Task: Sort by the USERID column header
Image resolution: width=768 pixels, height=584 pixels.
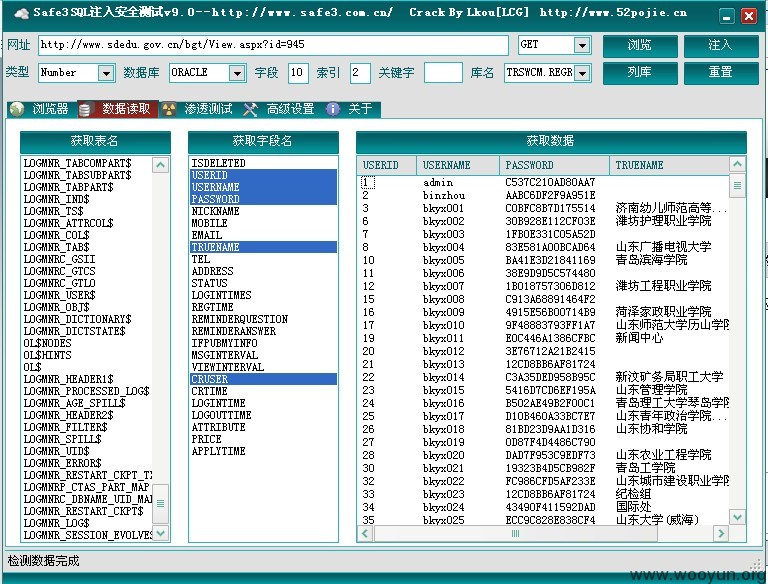Action: tap(387, 166)
